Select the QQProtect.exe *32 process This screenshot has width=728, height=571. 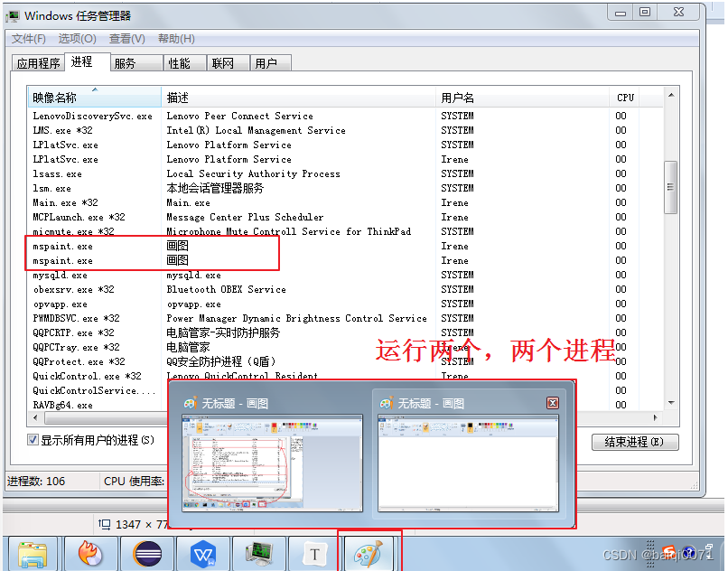click(x=79, y=361)
